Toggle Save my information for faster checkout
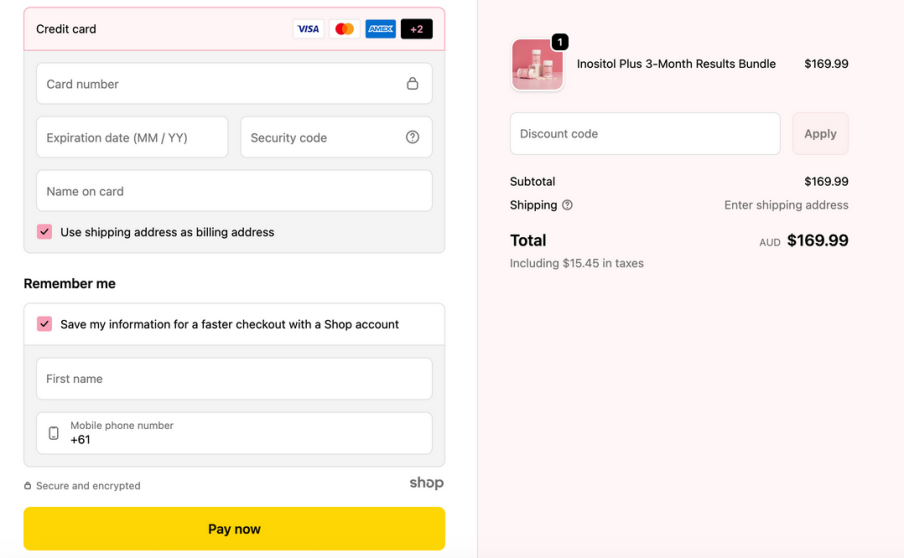Viewport: 904px width, 558px height. tap(45, 324)
